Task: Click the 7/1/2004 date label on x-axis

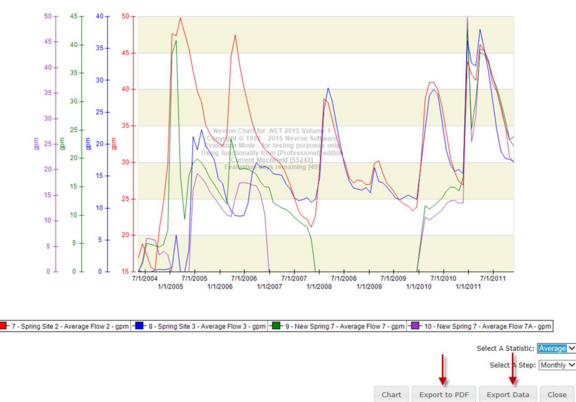Action: click(x=145, y=278)
